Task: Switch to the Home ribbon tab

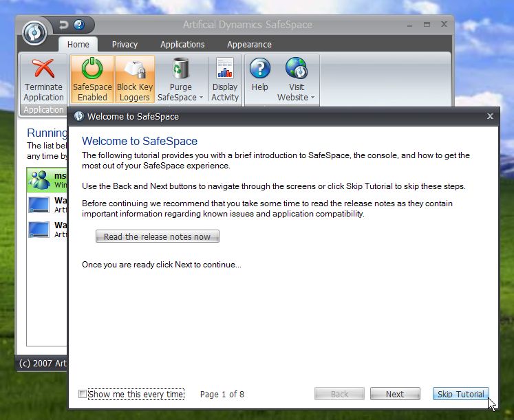Action: coord(78,44)
